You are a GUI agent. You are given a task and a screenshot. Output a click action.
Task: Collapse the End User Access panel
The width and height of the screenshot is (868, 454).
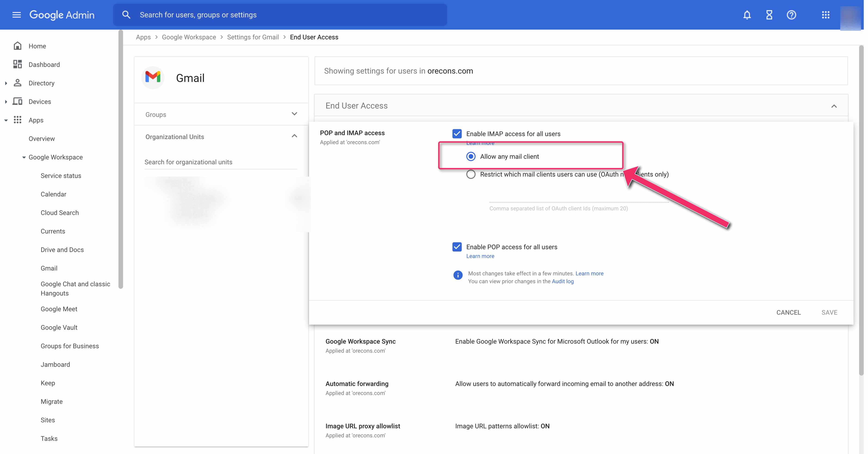pos(834,106)
